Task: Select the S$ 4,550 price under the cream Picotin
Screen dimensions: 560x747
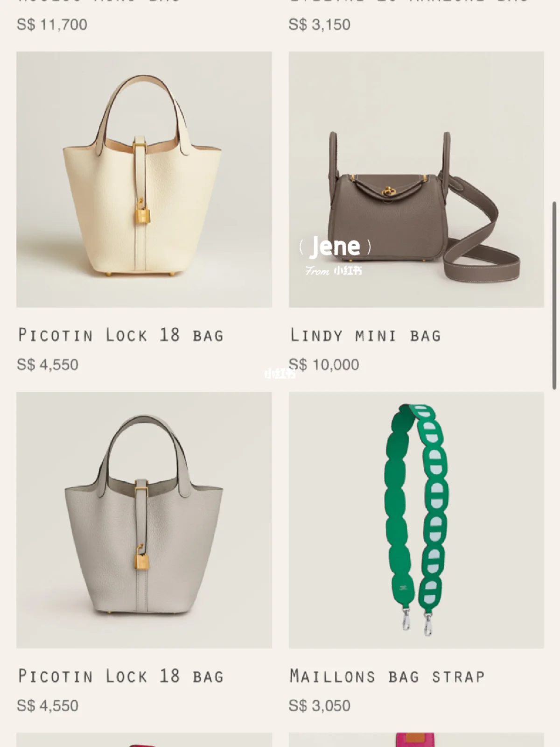Action: 48,365
